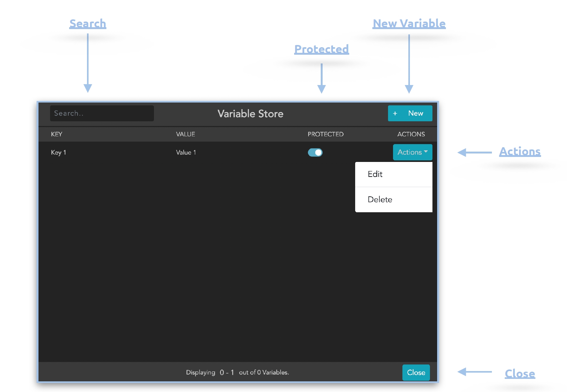The width and height of the screenshot is (567, 392).
Task: Select the Key 1 cell
Action: tap(59, 153)
